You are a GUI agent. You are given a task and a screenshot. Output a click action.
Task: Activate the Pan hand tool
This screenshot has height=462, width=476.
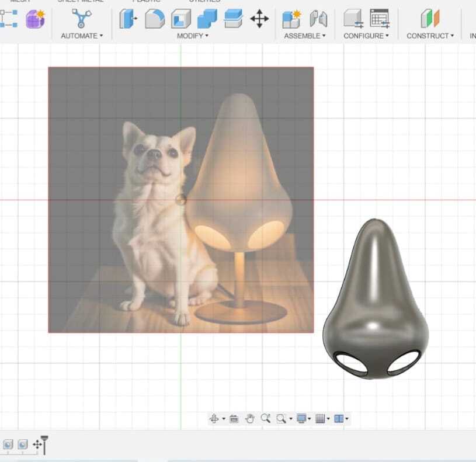coord(250,418)
